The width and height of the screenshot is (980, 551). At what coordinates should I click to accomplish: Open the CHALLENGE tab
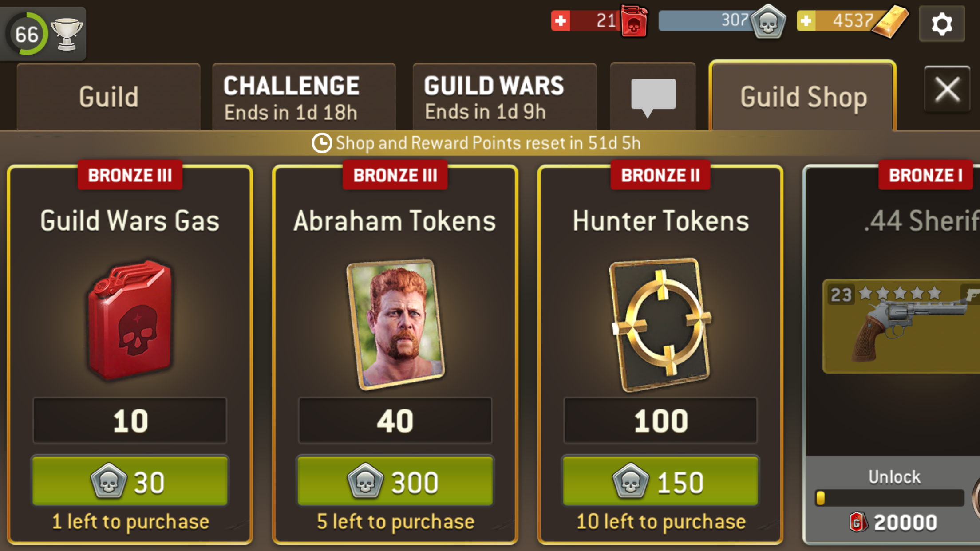point(304,97)
